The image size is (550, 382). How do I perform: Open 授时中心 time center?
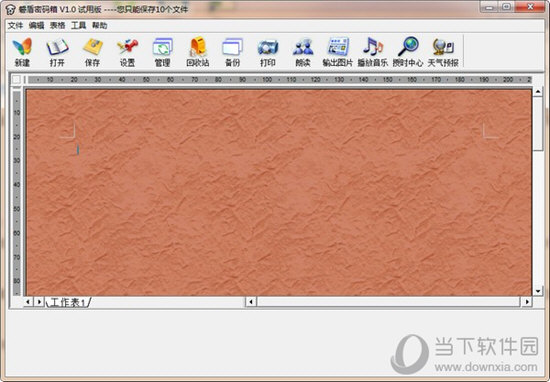[x=408, y=52]
